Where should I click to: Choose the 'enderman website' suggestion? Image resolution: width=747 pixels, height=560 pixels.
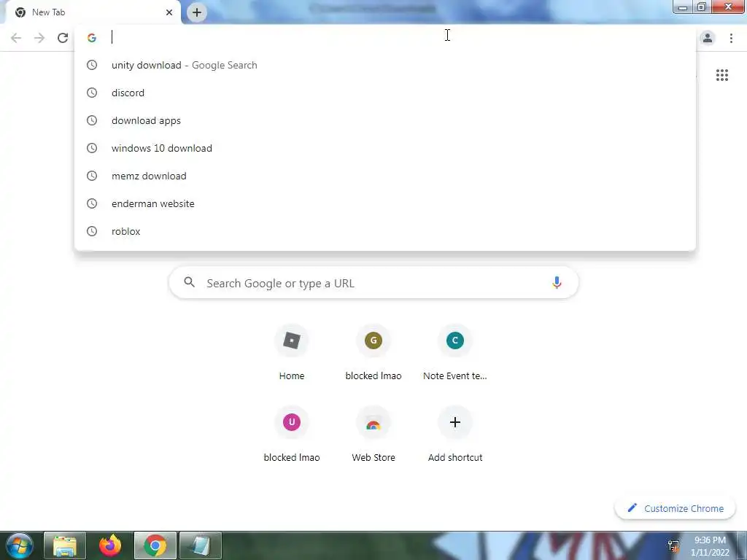coord(385,203)
